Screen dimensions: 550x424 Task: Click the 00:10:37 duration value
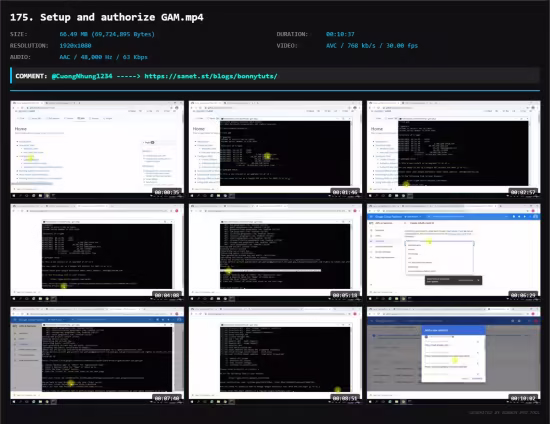tap(340, 34)
